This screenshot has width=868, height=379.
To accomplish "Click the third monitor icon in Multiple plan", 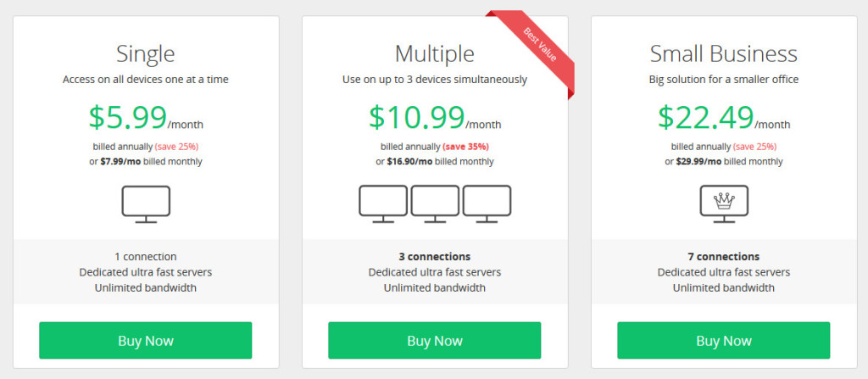I will (487, 204).
